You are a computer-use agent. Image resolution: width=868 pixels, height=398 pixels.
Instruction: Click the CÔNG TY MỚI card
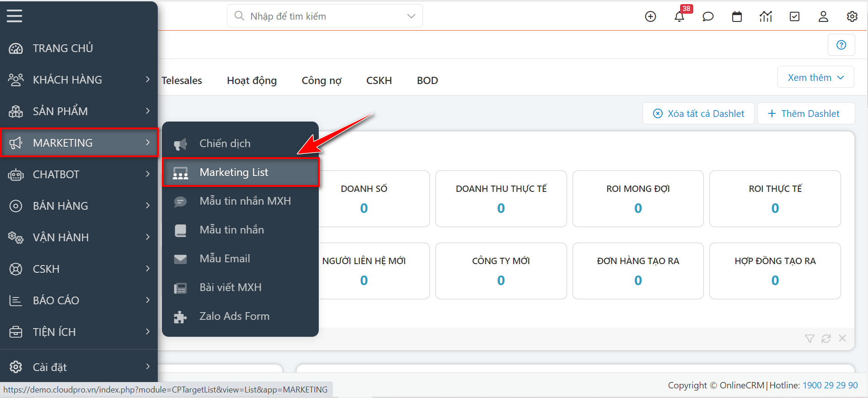[501, 271]
